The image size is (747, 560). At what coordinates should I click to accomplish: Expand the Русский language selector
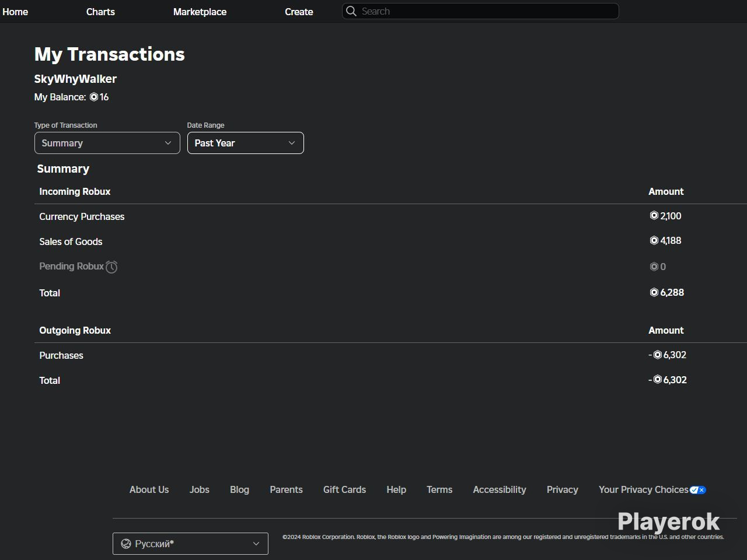coord(190,544)
